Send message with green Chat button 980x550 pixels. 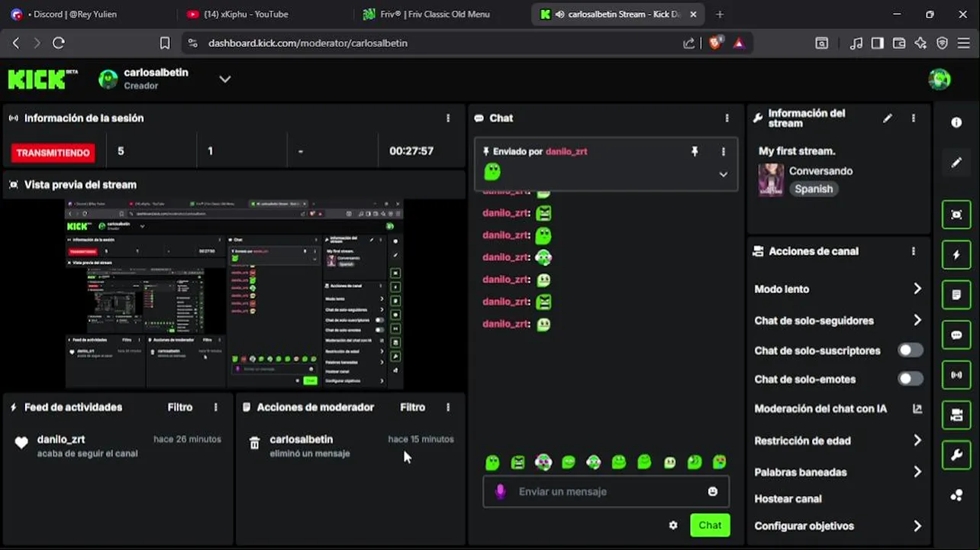710,526
